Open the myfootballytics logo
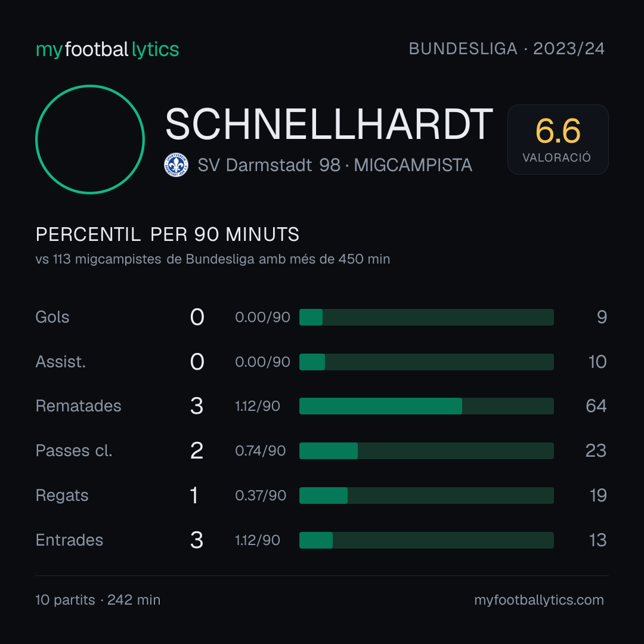644x644 pixels. click(107, 49)
